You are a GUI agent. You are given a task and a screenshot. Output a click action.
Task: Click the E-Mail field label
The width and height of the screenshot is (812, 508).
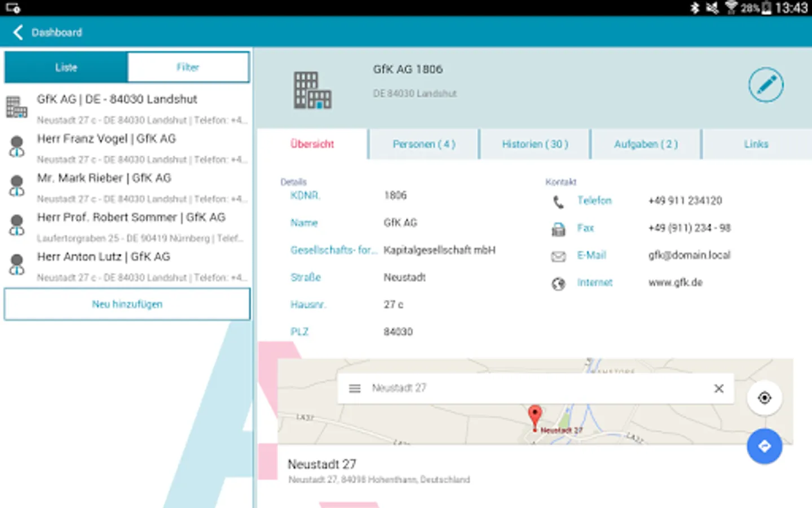coord(592,255)
